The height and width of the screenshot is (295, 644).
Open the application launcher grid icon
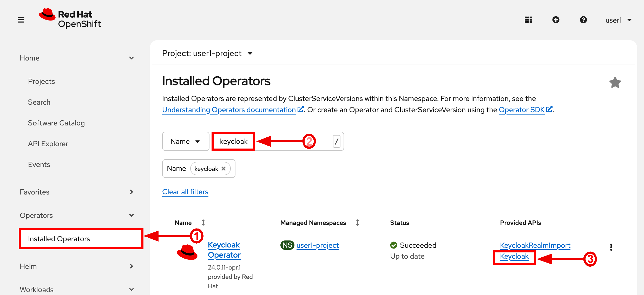(528, 20)
